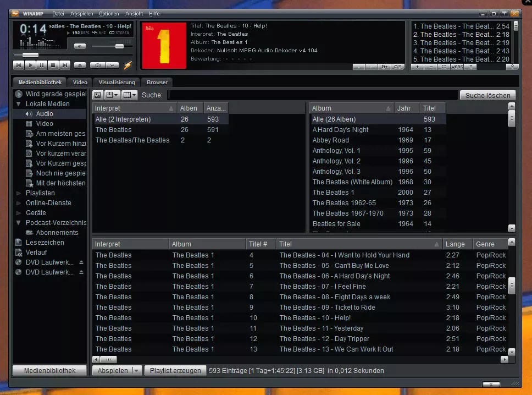Enable repeat mode
The height and width of the screenshot is (395, 532).
click(x=112, y=65)
